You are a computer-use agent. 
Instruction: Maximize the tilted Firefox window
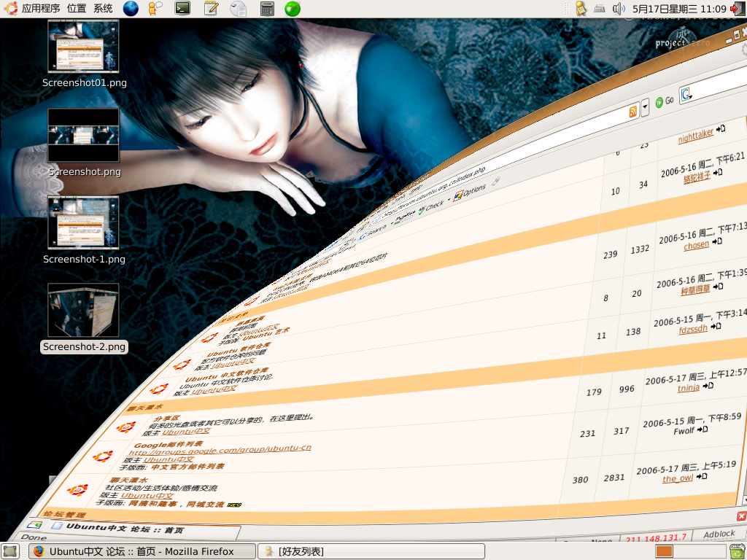pos(737,35)
